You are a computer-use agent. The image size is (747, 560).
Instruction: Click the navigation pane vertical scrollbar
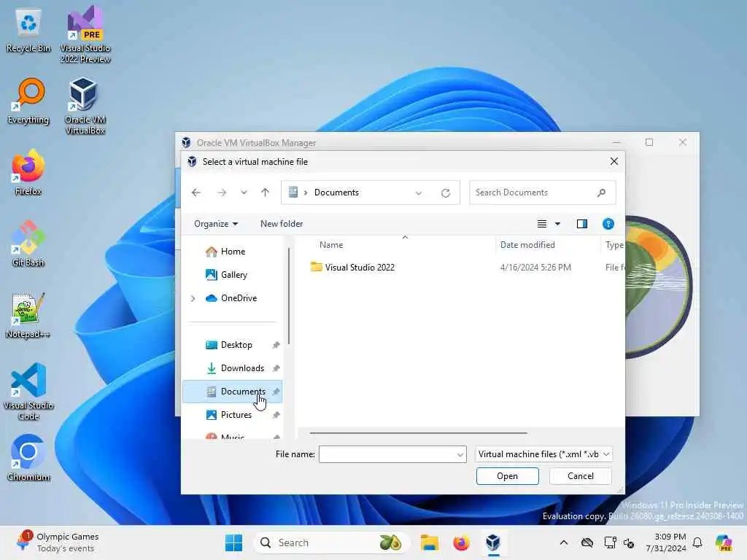pos(289,295)
